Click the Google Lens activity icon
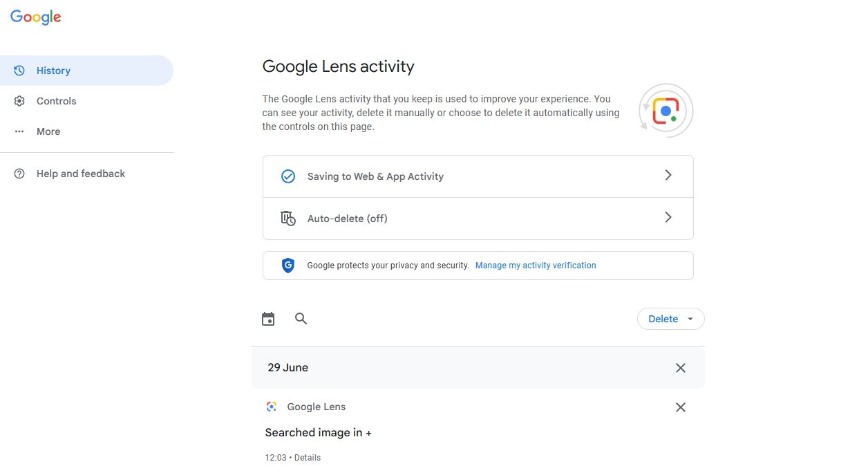The image size is (868, 473). click(x=665, y=111)
